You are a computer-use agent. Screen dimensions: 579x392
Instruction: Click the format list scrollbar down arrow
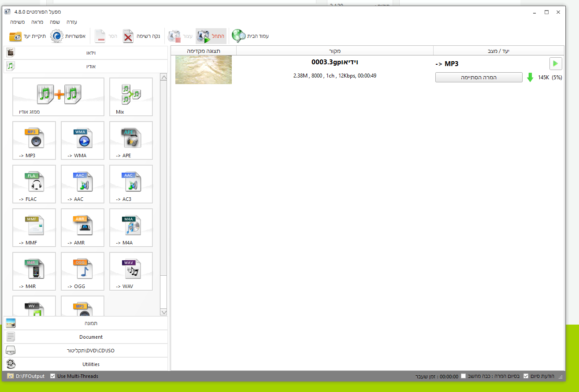coord(163,312)
